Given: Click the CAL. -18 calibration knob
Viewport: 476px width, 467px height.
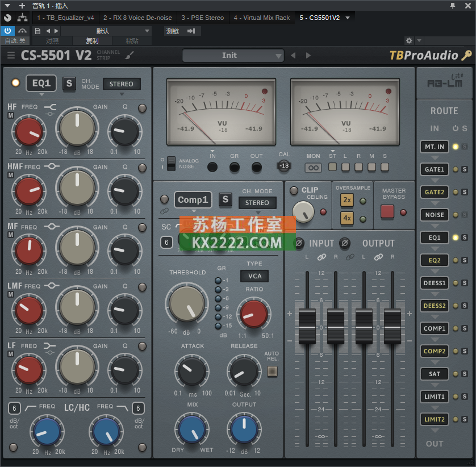Looking at the screenshot, I should [x=284, y=166].
